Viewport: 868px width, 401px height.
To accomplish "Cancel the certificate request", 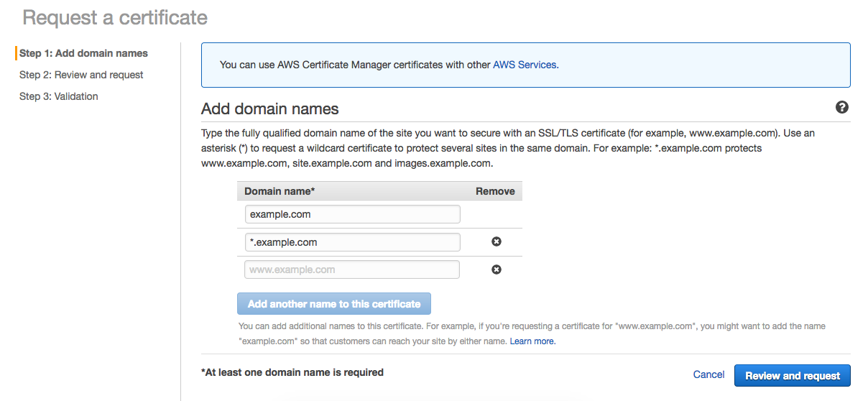I will (708, 374).
